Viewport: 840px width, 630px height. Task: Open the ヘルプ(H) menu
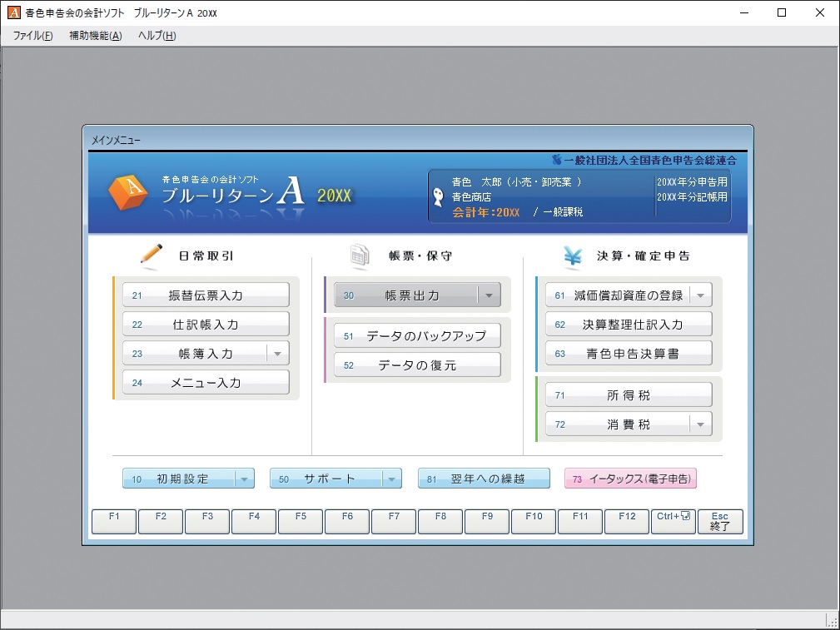point(157,36)
